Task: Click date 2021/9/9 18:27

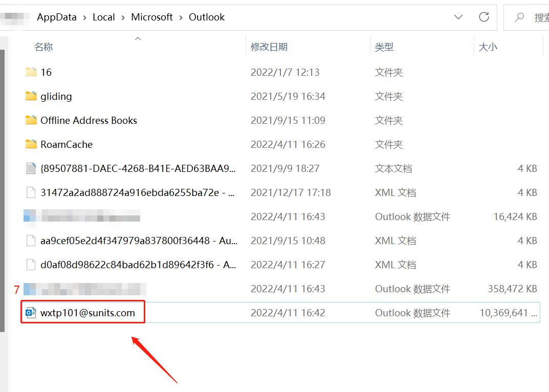Action: (x=285, y=168)
